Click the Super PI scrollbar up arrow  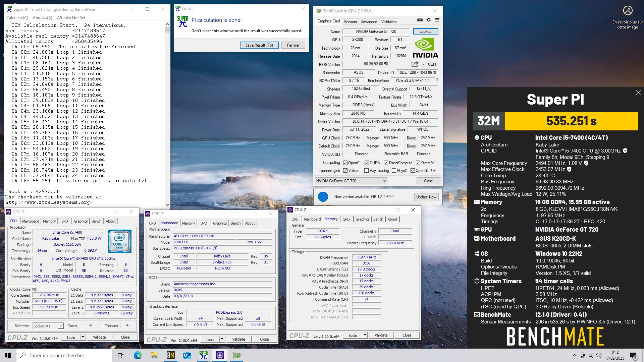[167, 24]
